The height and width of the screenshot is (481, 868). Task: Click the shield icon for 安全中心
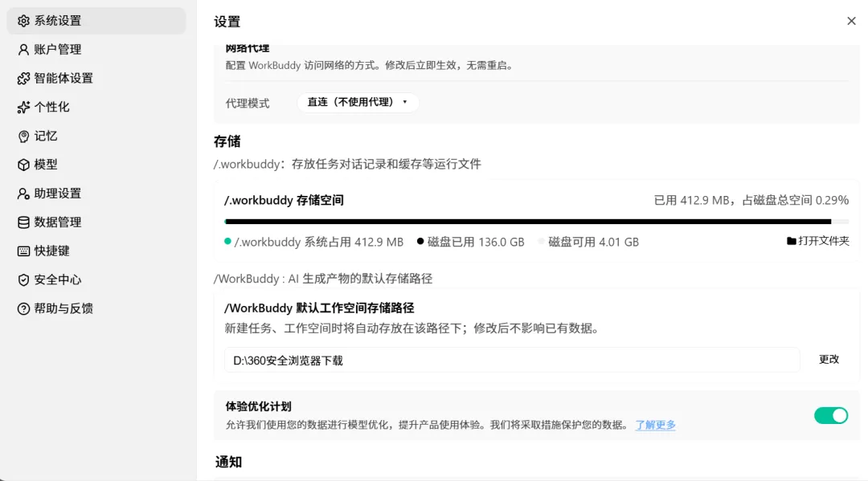click(23, 279)
